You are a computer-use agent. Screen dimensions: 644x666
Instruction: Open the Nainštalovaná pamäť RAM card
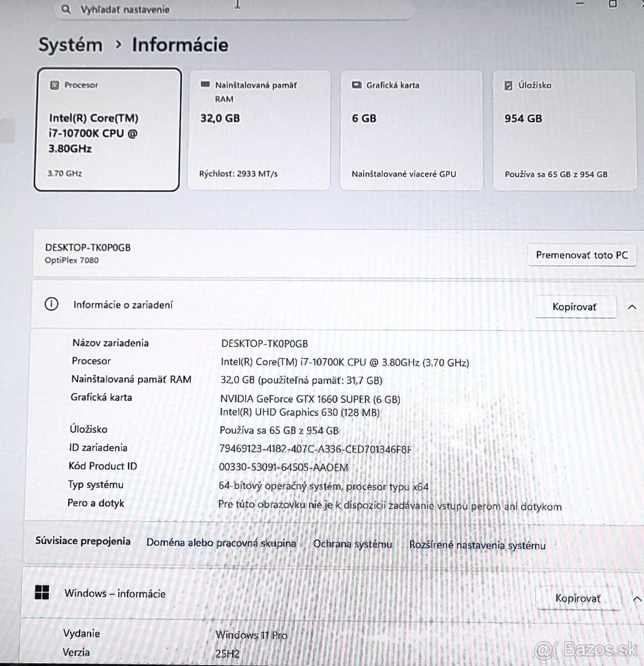[x=259, y=130]
